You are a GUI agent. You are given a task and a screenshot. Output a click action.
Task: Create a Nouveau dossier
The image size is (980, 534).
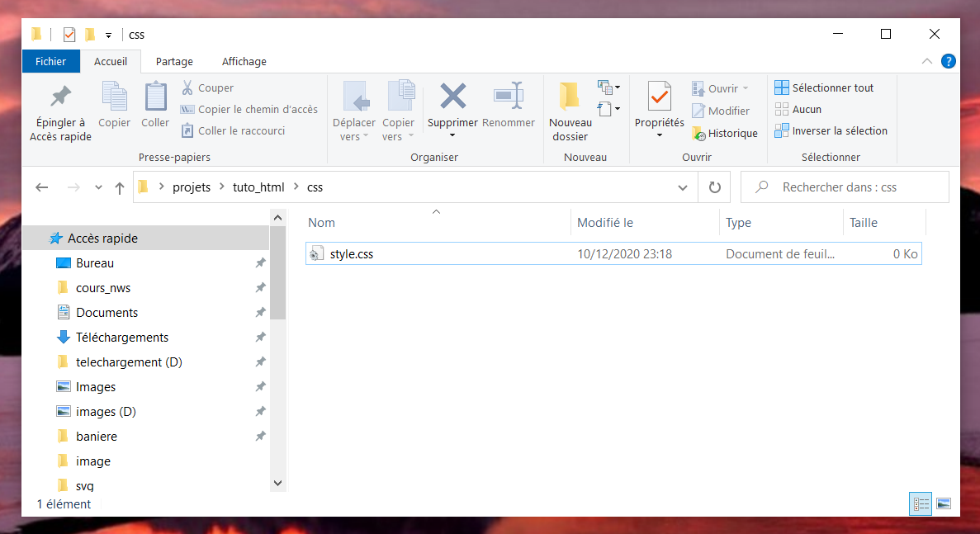coord(570,111)
